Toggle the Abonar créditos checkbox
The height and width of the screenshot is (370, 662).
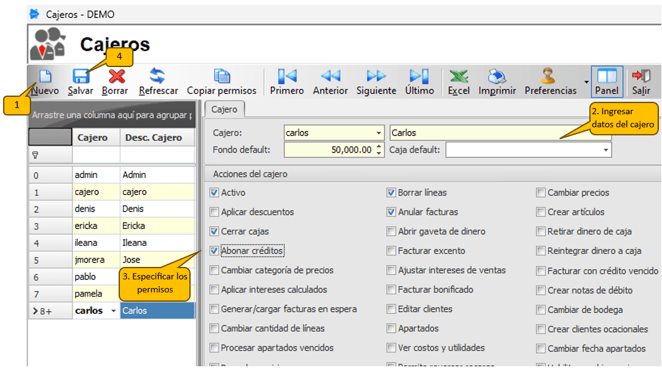pos(214,251)
